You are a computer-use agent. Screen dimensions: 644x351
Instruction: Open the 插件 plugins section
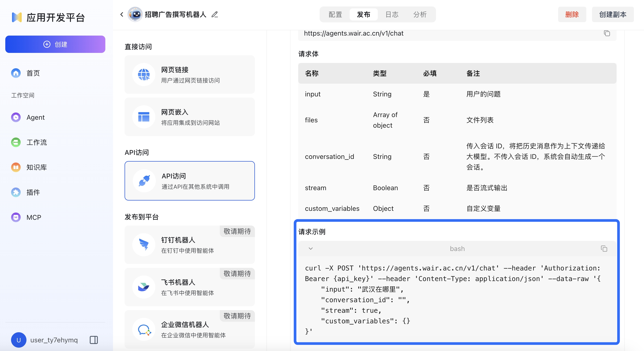click(33, 192)
